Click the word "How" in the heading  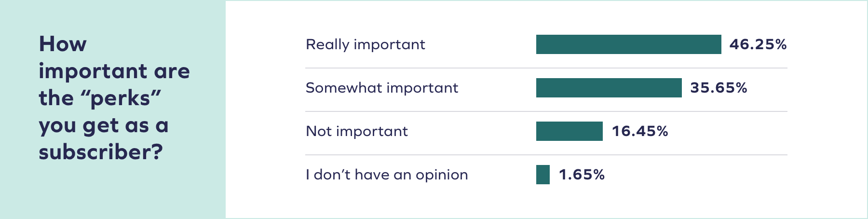click(x=63, y=44)
